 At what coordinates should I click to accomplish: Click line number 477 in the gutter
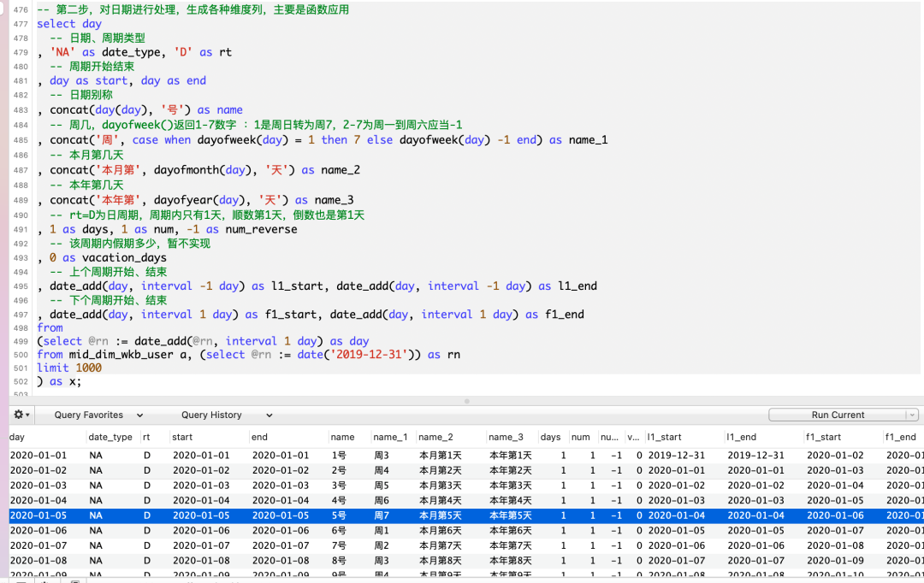coord(21,24)
